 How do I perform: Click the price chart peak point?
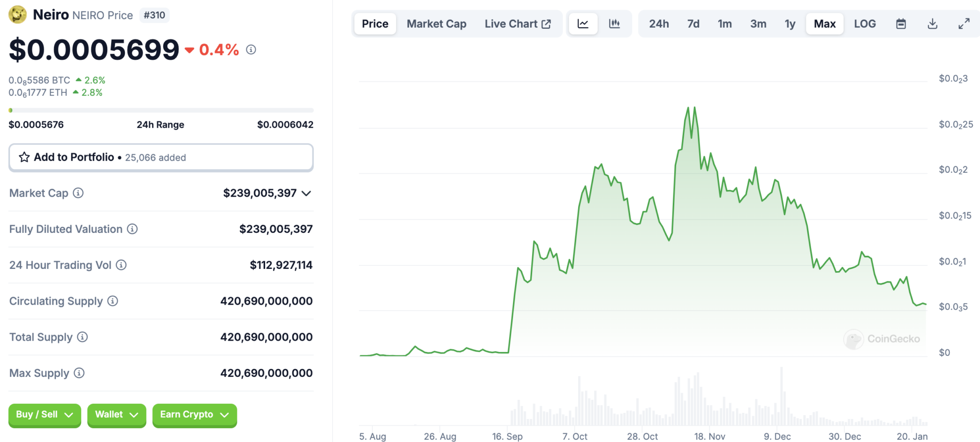point(694,107)
